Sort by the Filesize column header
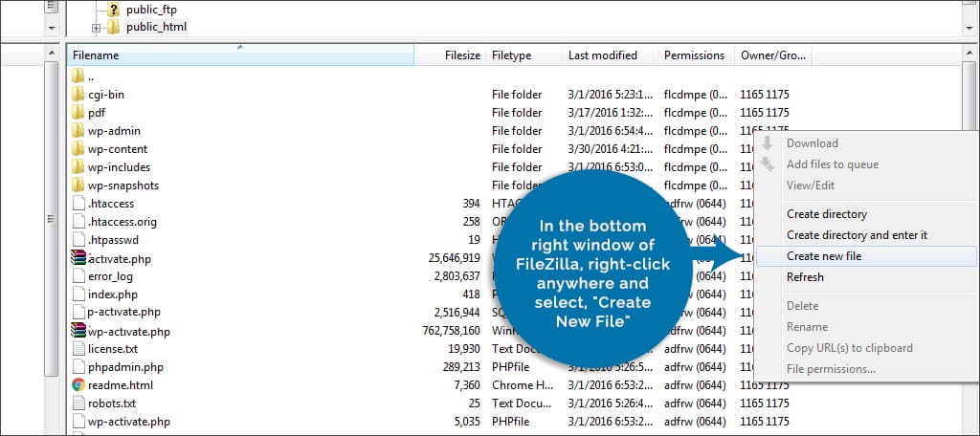 (x=450, y=54)
